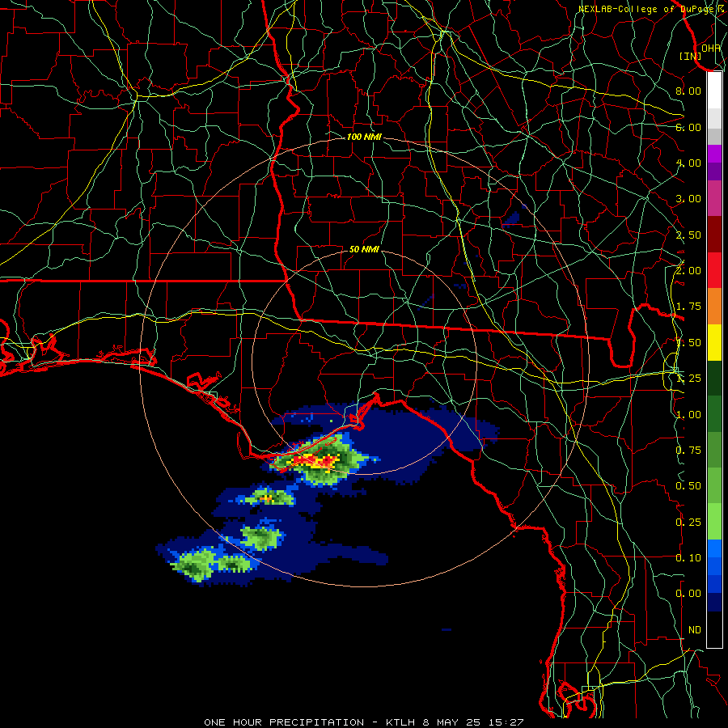Click the 0.00 legend value
This screenshot has height=728, width=728.
[x=688, y=594]
